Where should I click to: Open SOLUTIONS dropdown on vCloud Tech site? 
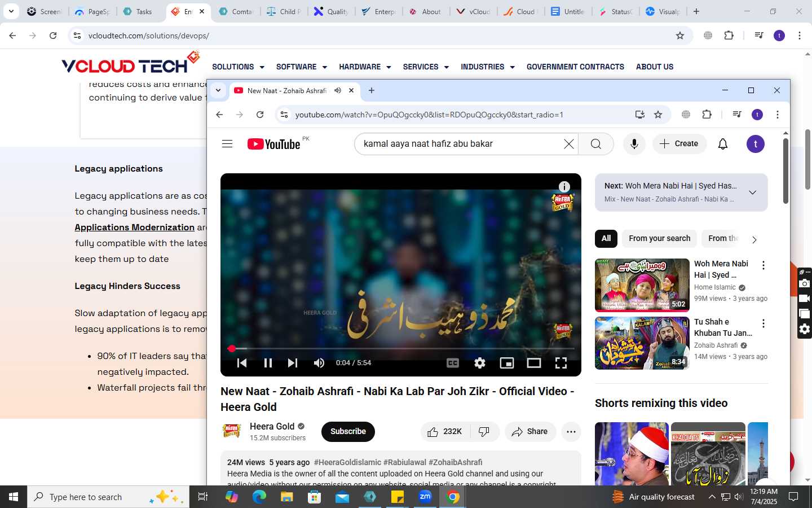tap(238, 67)
